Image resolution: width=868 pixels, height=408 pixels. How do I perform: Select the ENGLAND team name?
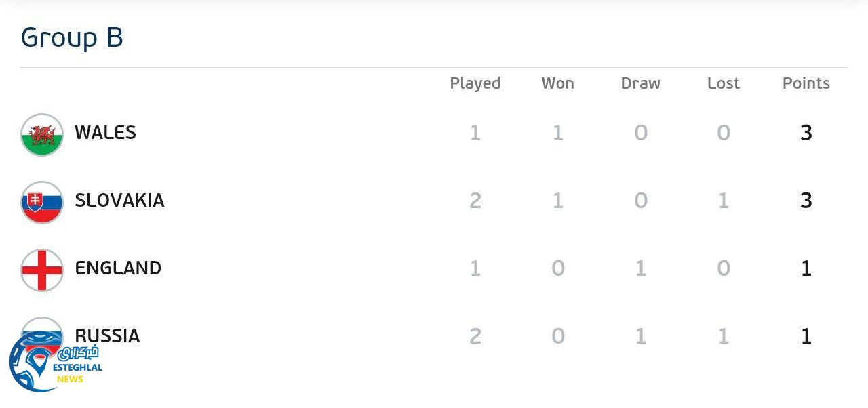click(118, 268)
